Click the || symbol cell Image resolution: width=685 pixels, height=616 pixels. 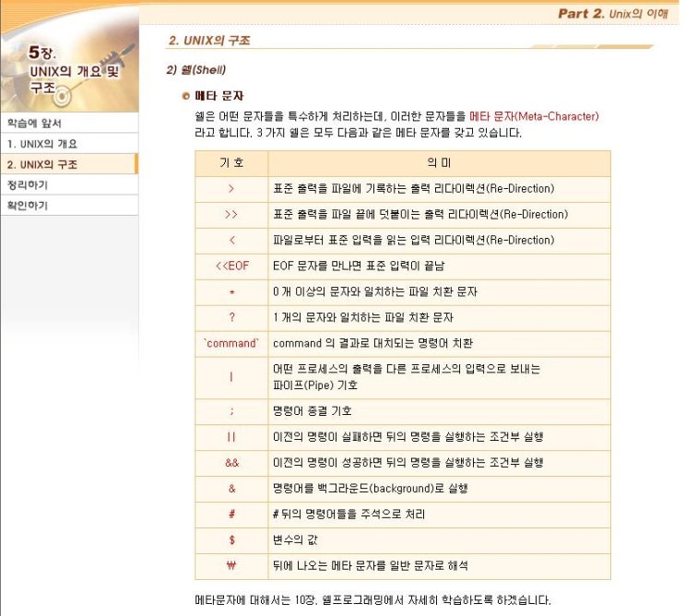tap(231, 437)
